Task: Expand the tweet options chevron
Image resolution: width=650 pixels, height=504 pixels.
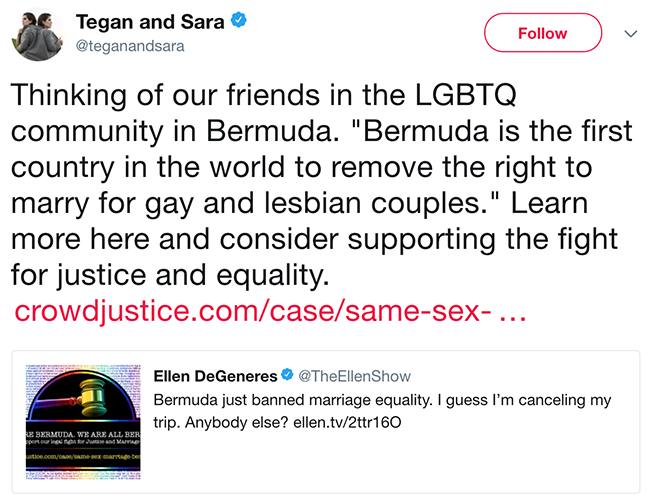Action: tap(631, 33)
